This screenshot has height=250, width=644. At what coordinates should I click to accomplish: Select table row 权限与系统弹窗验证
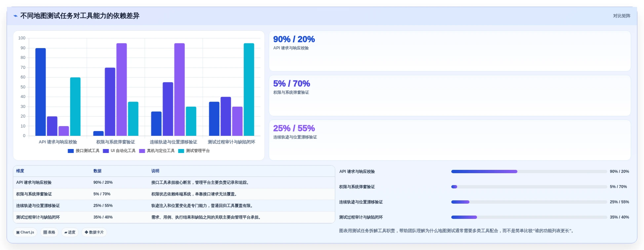coord(174,194)
